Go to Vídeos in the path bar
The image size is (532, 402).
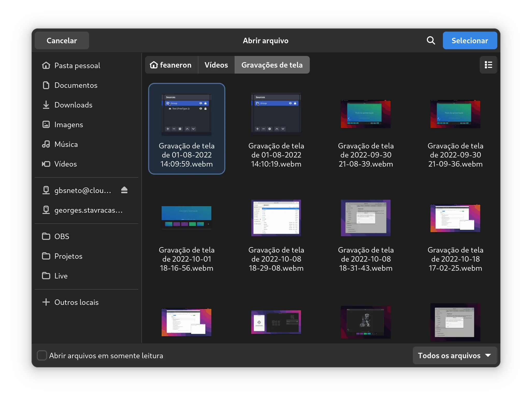pyautogui.click(x=216, y=65)
